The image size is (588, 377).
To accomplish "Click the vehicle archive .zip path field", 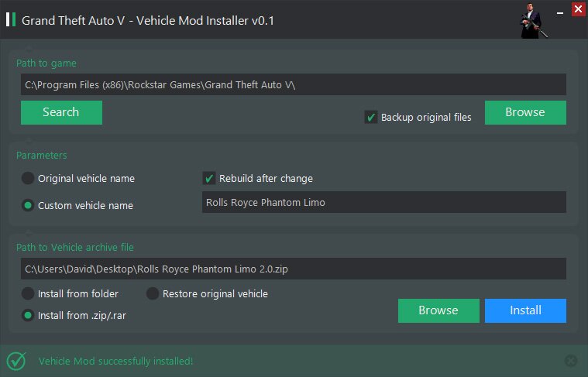I will coord(293,269).
